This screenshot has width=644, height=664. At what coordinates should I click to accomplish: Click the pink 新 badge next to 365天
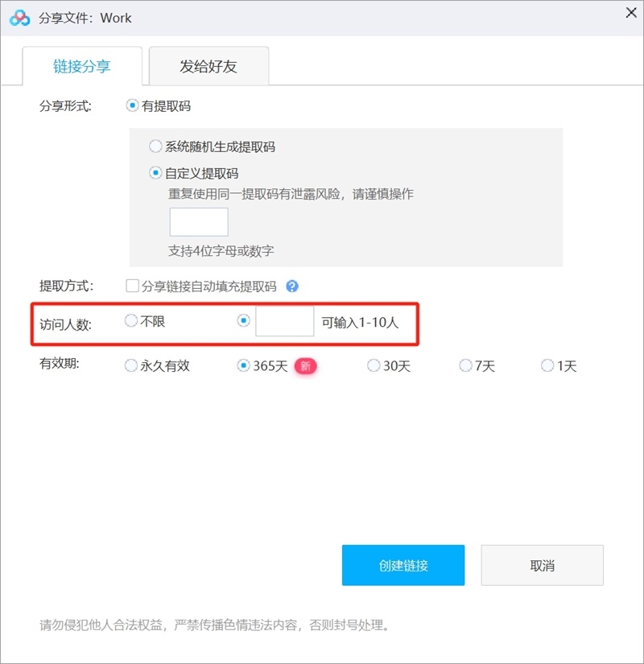point(304,365)
